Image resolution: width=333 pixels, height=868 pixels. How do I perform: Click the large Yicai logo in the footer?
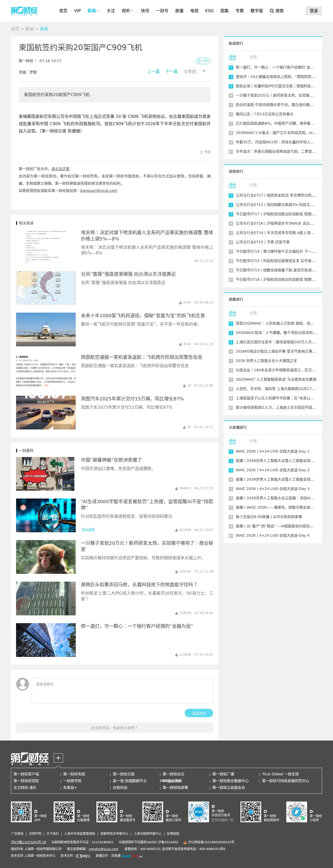(30, 758)
